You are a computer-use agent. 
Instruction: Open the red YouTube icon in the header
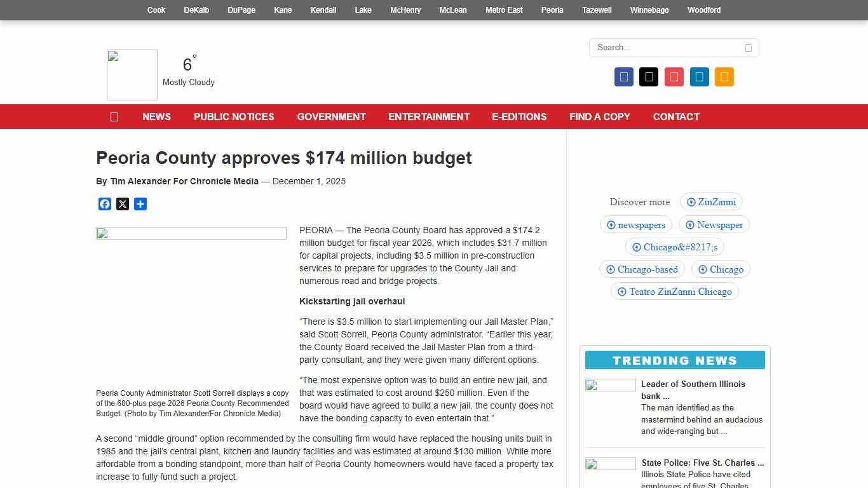[x=674, y=76]
